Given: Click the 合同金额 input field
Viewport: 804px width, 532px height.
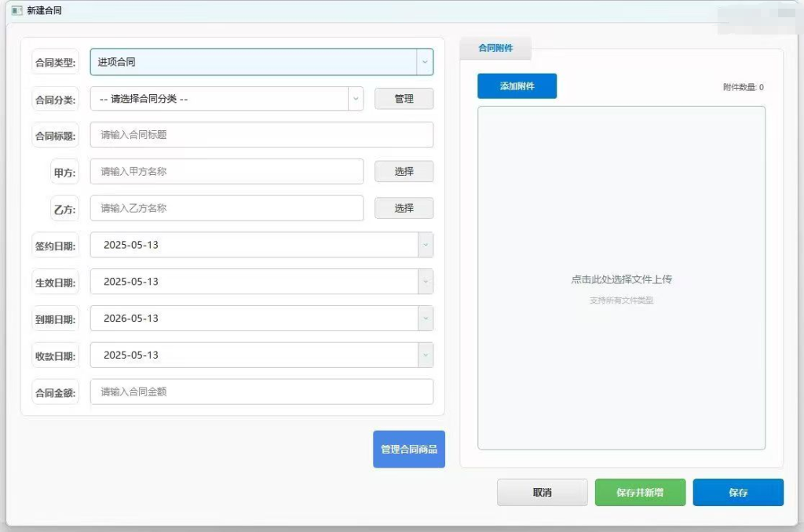Looking at the screenshot, I should point(261,392).
